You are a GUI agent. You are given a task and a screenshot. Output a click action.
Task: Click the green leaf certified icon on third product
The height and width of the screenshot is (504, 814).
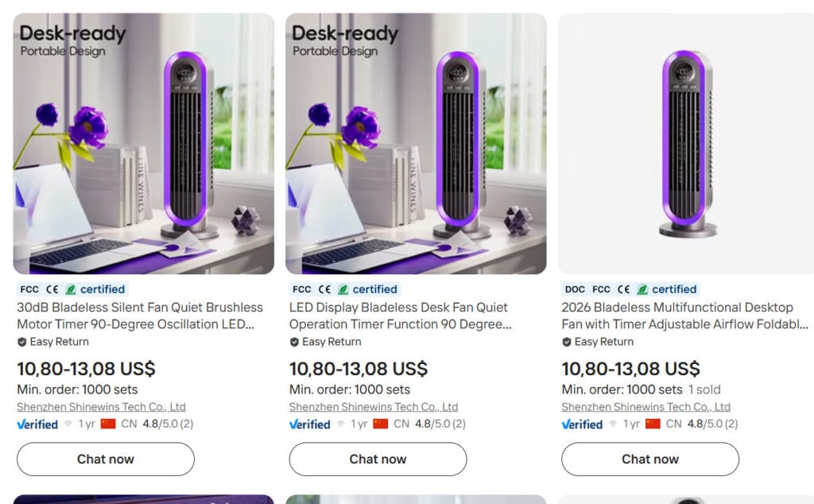[642, 289]
